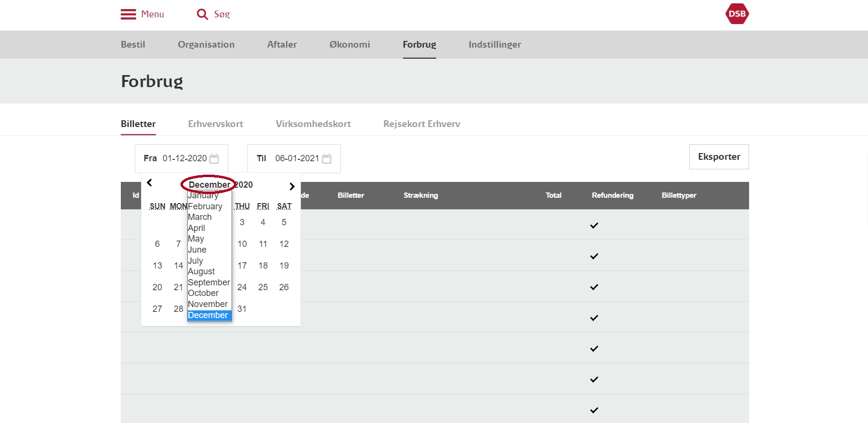Open calendar icon in Fra date field

pos(214,158)
